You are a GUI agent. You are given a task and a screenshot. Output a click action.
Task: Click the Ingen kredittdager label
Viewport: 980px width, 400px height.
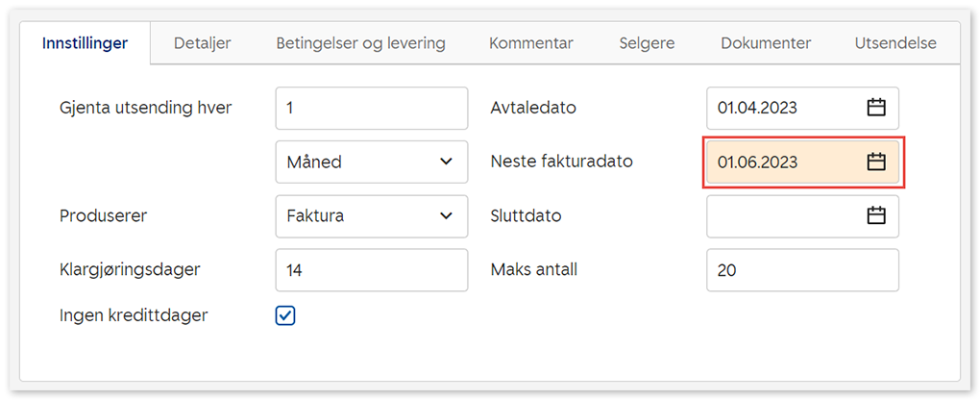[x=134, y=315]
